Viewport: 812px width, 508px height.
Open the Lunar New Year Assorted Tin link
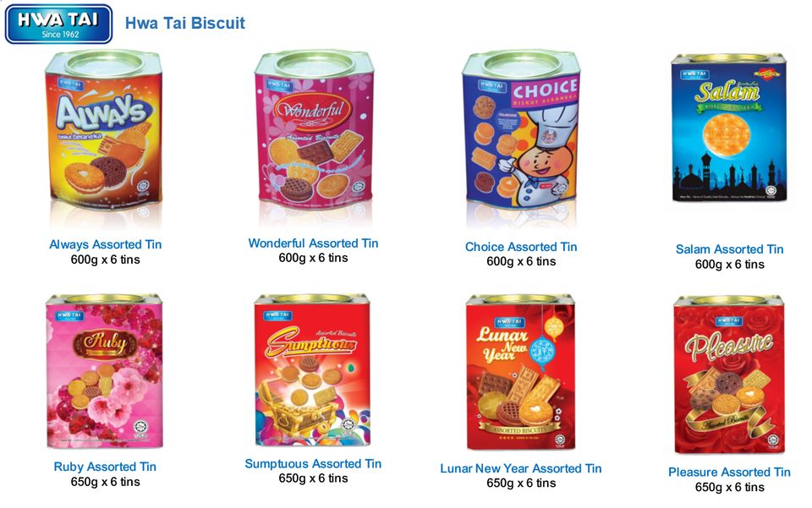pos(521,468)
